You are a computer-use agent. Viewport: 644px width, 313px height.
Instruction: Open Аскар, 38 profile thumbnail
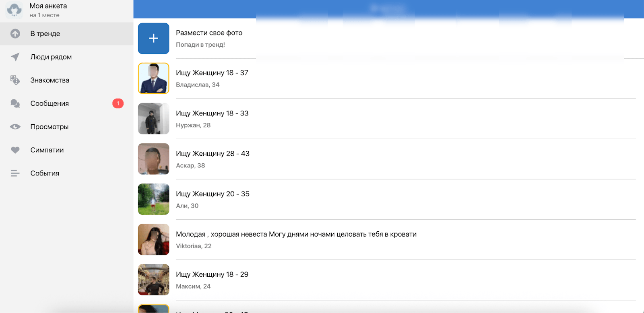[x=153, y=159]
